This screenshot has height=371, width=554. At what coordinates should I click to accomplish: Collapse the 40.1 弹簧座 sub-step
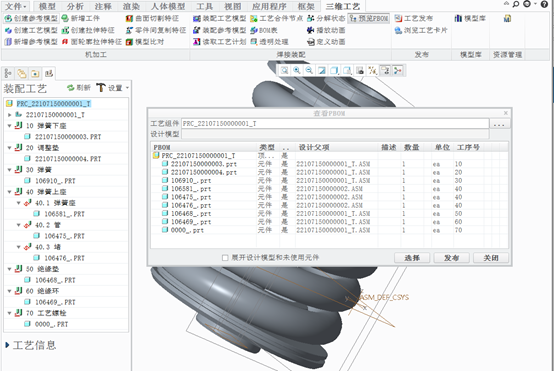(19, 203)
